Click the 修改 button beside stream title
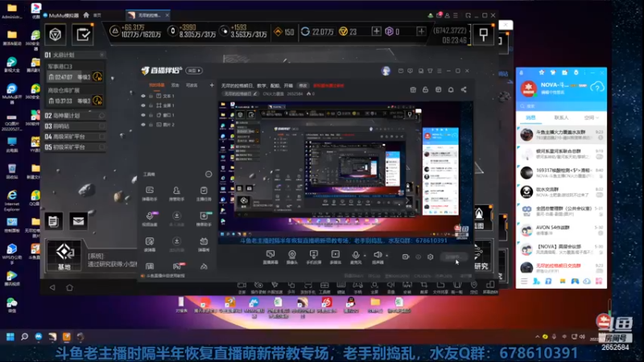 click(303, 86)
